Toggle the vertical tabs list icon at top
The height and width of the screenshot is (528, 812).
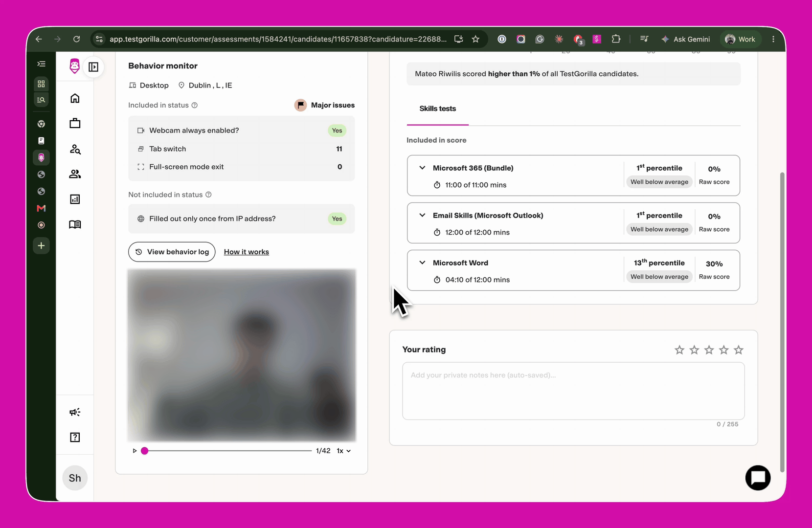click(x=41, y=64)
